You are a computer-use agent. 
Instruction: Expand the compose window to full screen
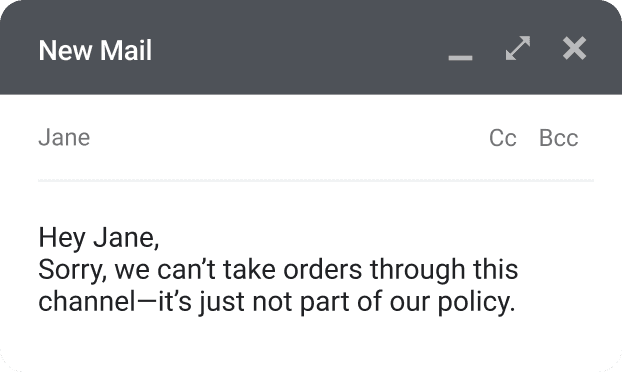click(x=518, y=48)
